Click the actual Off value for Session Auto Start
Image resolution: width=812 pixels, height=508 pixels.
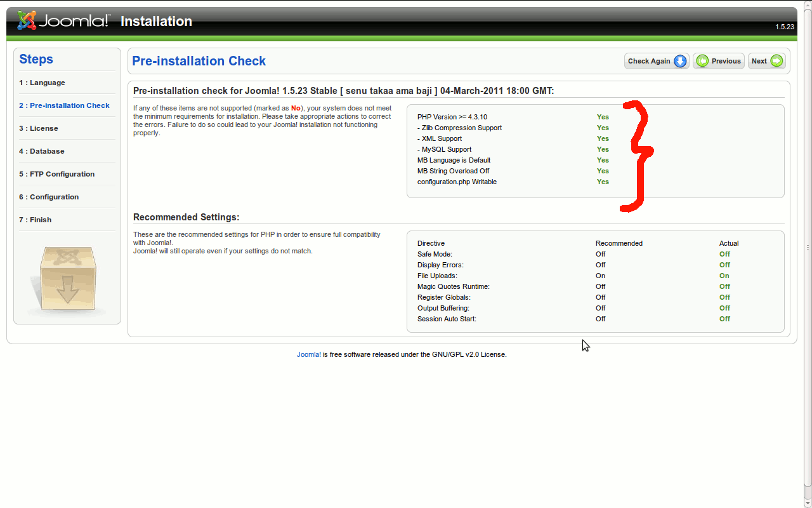724,319
